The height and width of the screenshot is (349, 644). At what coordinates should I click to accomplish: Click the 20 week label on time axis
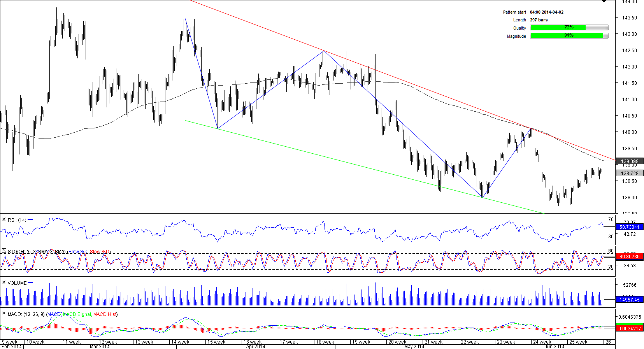[x=397, y=342]
